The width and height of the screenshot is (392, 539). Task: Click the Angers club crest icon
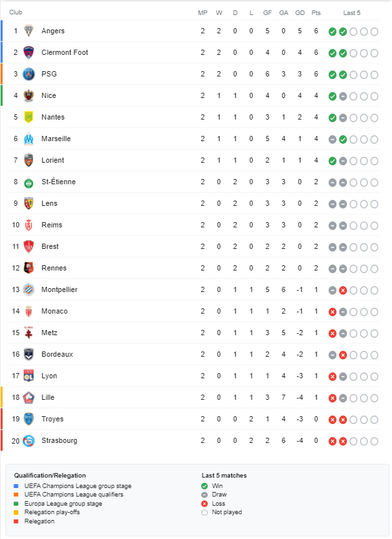coord(29,31)
